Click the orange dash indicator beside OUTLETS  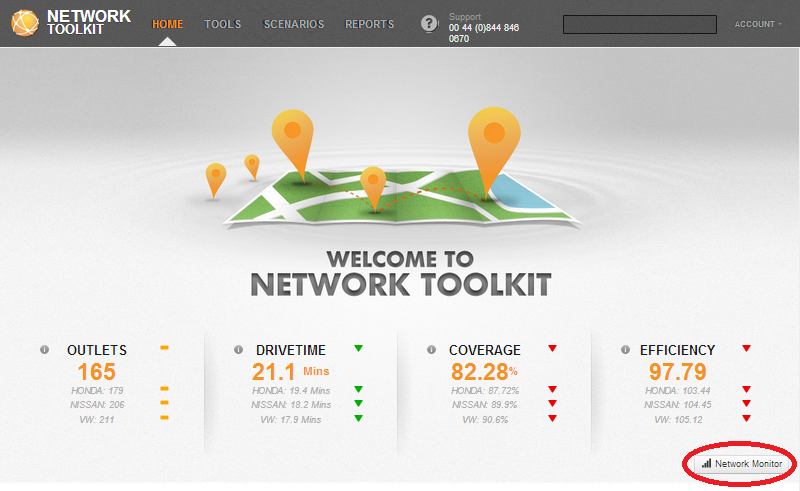(164, 348)
